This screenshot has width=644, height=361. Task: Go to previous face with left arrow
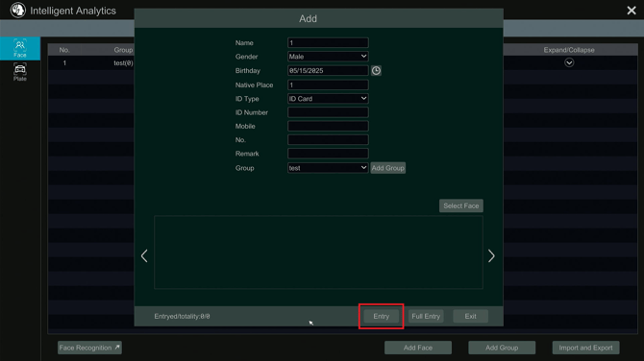click(x=144, y=256)
